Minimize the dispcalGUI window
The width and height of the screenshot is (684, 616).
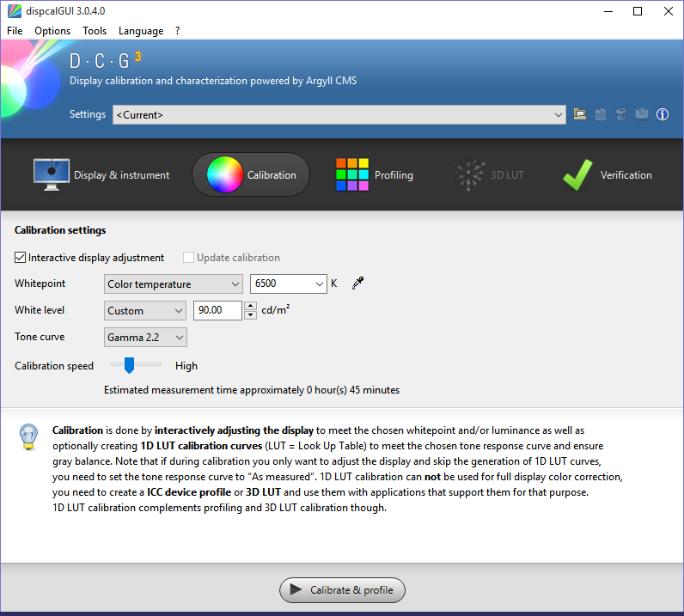coord(608,11)
